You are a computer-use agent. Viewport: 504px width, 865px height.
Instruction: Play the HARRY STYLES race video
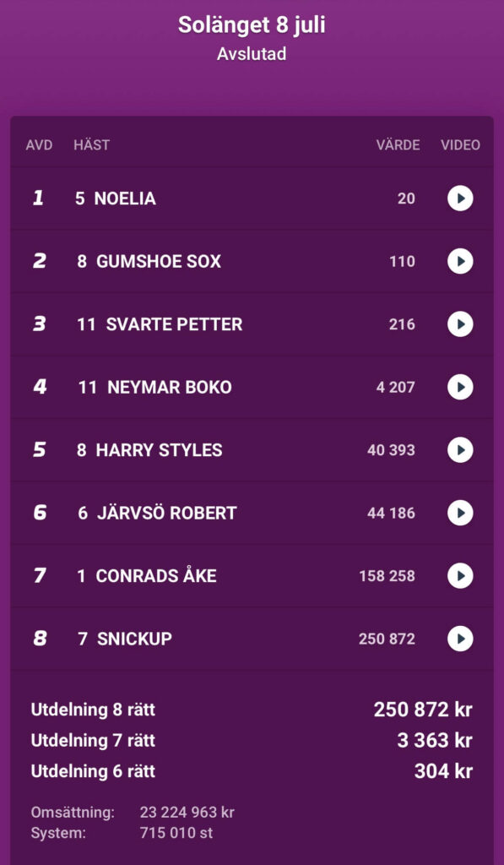[x=460, y=449]
